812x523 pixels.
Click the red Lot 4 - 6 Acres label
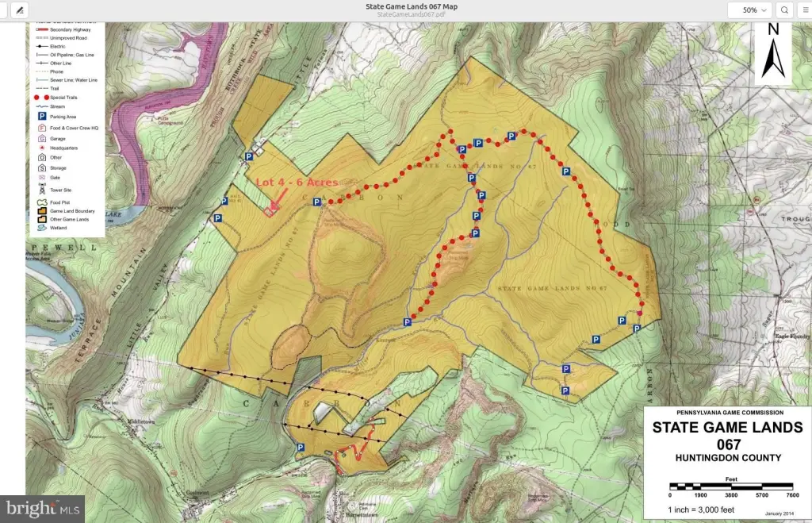[x=297, y=182]
